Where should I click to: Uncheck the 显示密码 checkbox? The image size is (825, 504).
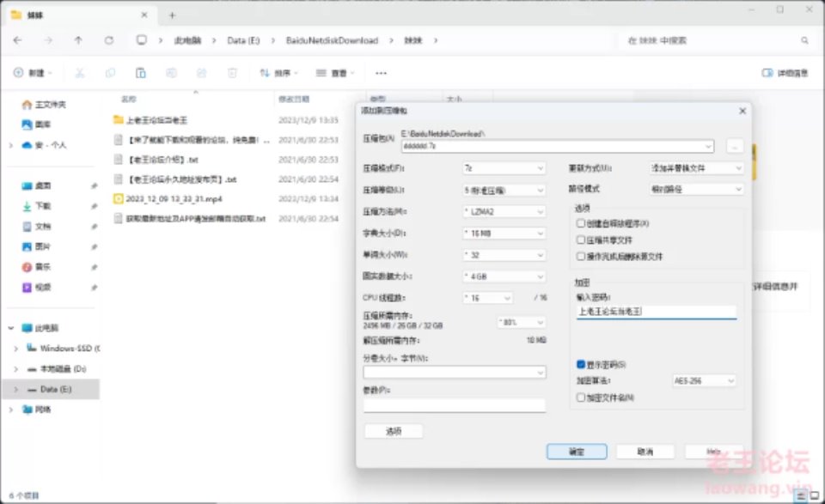click(x=579, y=365)
